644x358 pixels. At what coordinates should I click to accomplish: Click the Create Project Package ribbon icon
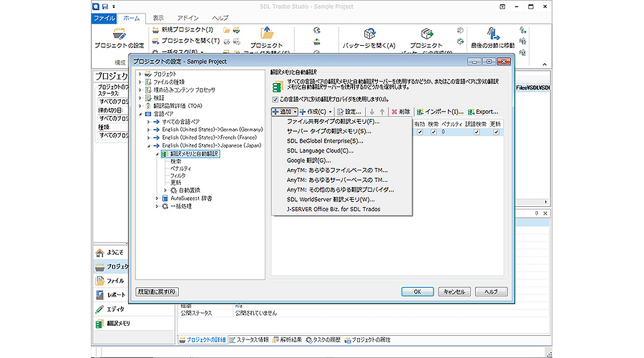coord(426,34)
